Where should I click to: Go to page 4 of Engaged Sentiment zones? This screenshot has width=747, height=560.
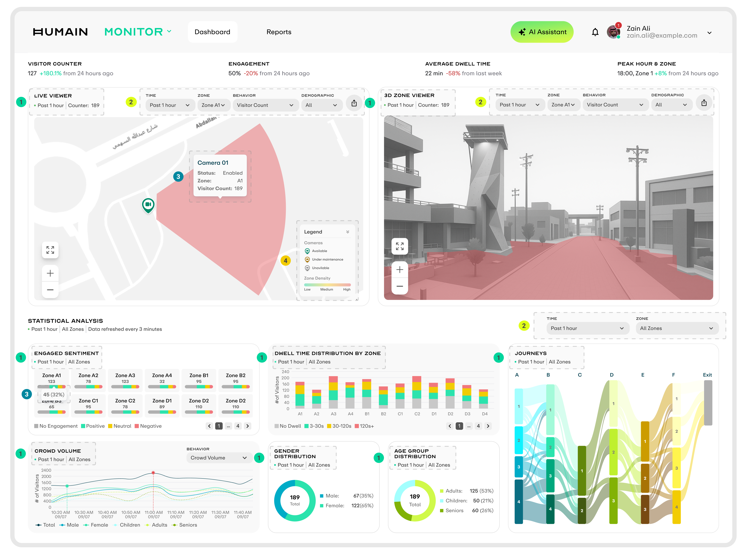click(238, 426)
